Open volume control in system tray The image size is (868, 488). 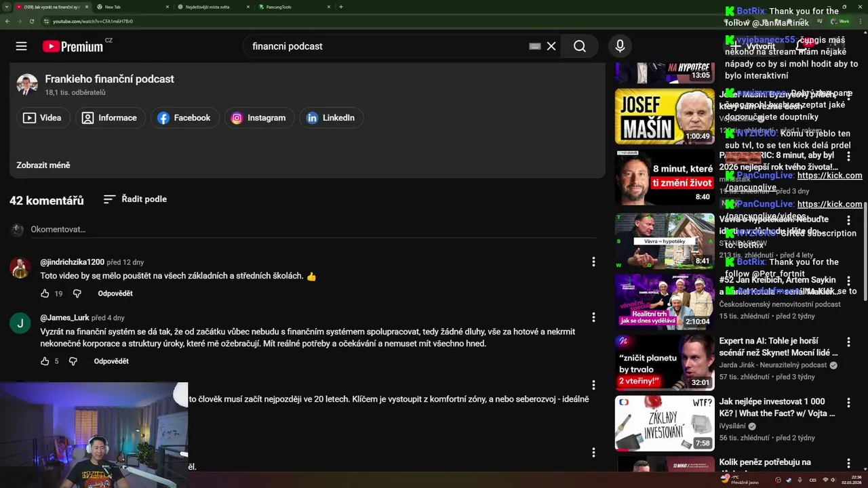tap(833, 480)
